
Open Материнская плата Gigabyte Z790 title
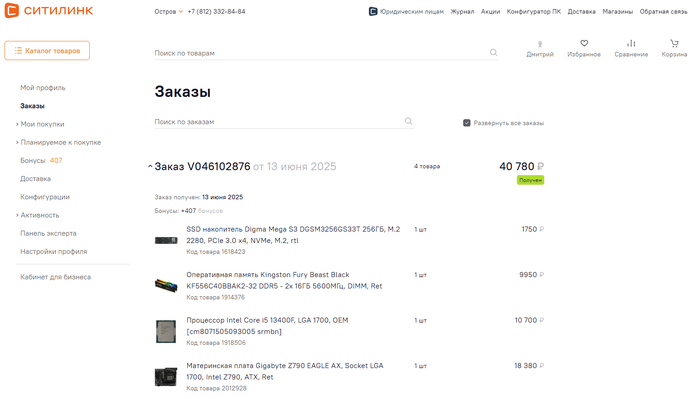pyautogui.click(x=285, y=371)
